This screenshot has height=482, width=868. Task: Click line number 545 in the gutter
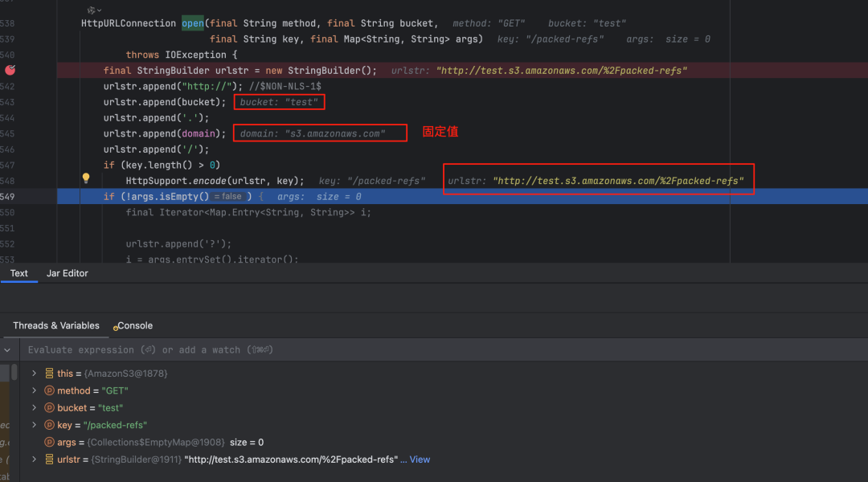pyautogui.click(x=8, y=133)
